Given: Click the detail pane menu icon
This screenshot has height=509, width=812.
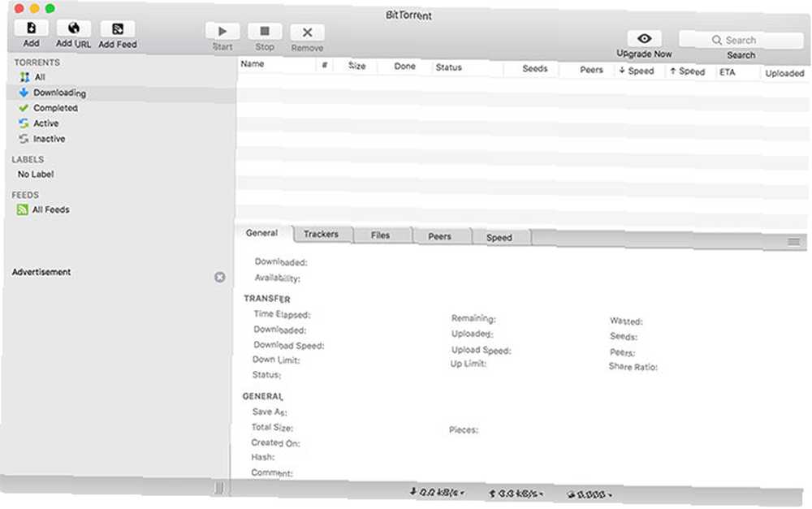Looking at the screenshot, I should [793, 242].
